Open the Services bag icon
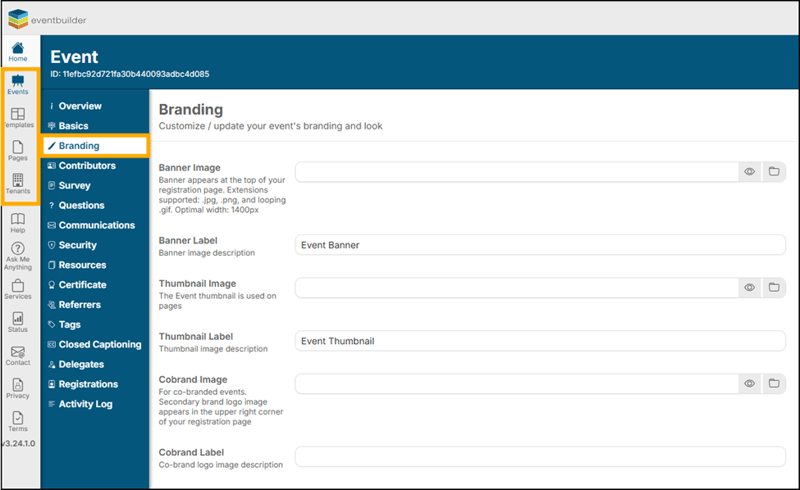The height and width of the screenshot is (490, 800). click(x=18, y=289)
